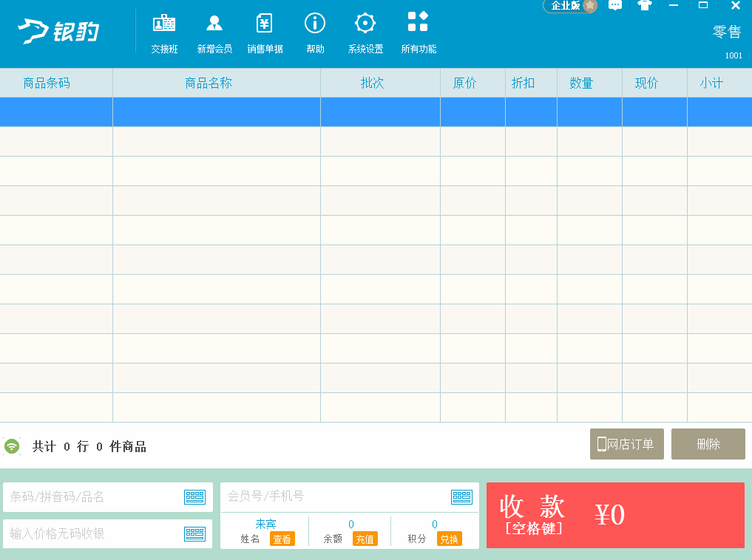
Task: Click 查看 to view member name
Action: coord(282,539)
